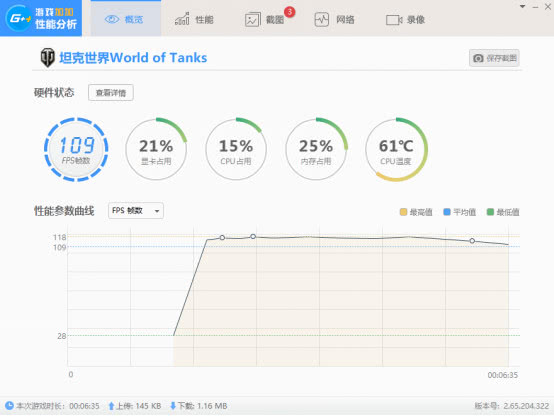This screenshot has width=554, height=416.
Task: Click the yellow 最高值 legend swatch
Action: (x=403, y=212)
